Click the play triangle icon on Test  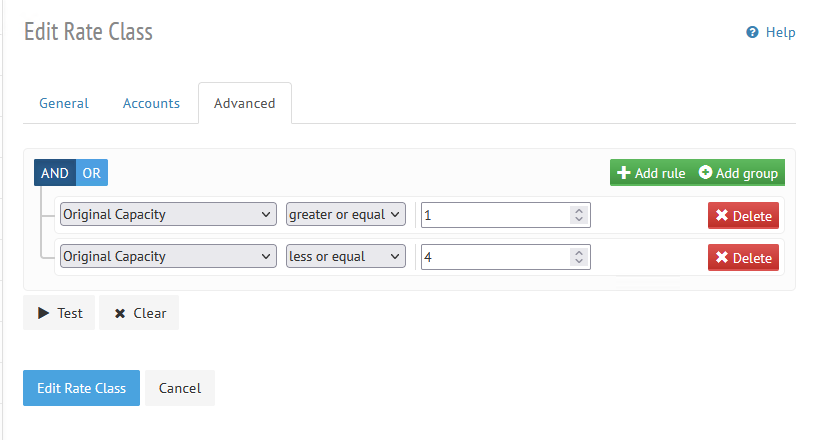(43, 313)
